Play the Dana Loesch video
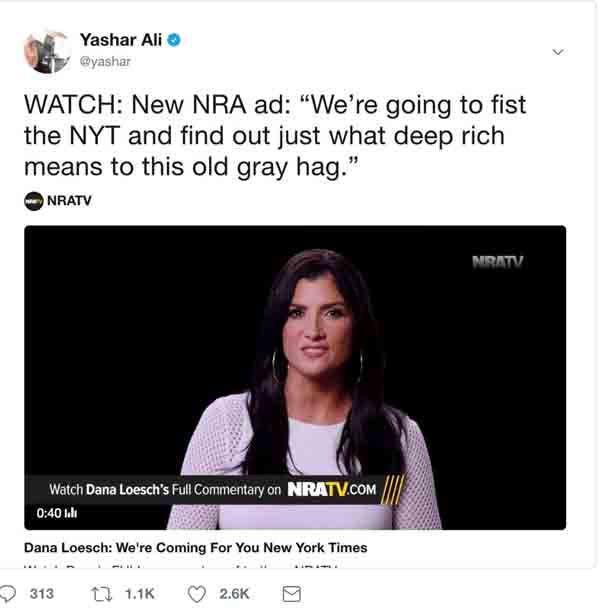The width and height of the screenshot is (600, 614). [x=295, y=377]
